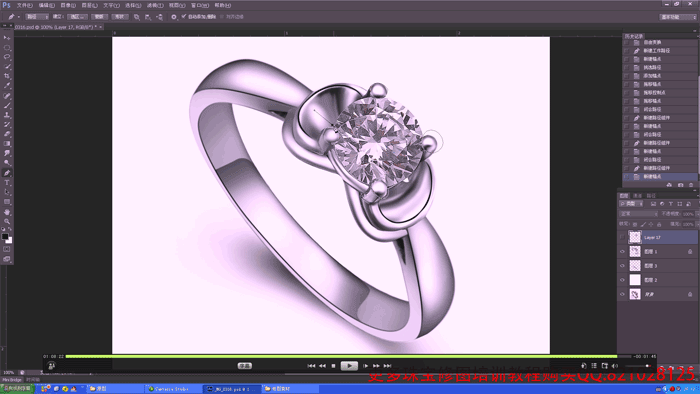This screenshot has width=700, height=394.
Task: Select the Rectangle shape tool
Action: 7,202
